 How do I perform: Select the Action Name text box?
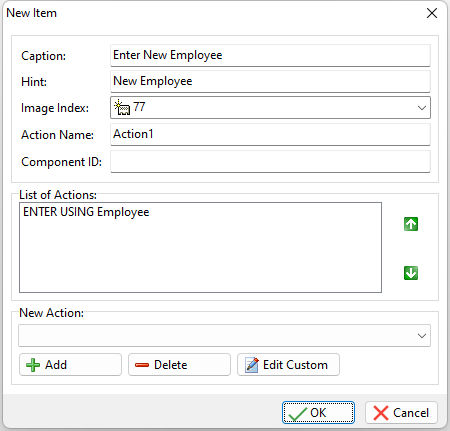(270, 134)
